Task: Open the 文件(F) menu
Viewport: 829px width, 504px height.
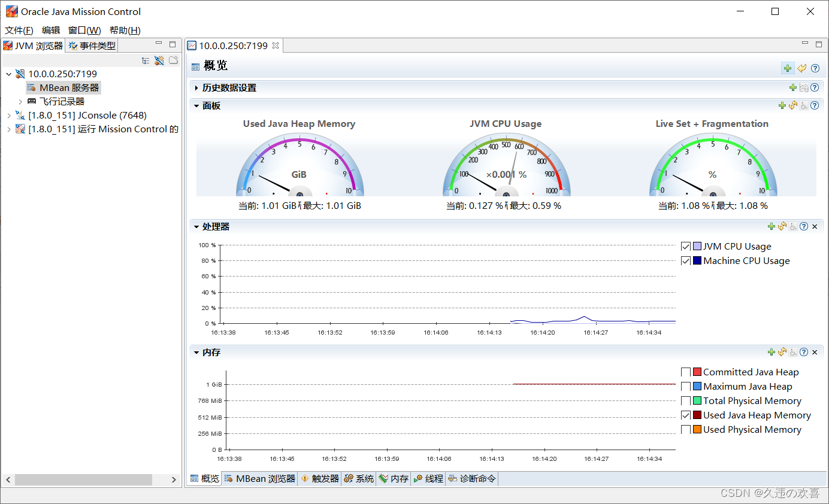Action: pyautogui.click(x=19, y=31)
